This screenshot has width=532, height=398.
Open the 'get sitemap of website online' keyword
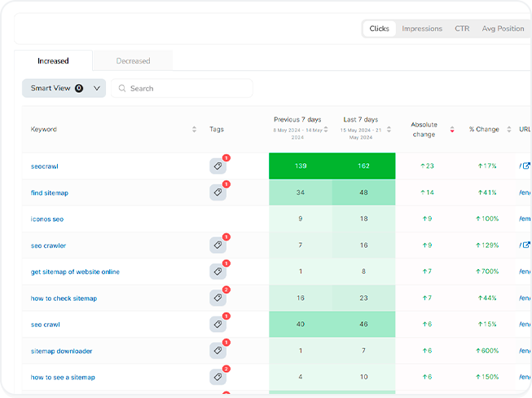coord(75,272)
